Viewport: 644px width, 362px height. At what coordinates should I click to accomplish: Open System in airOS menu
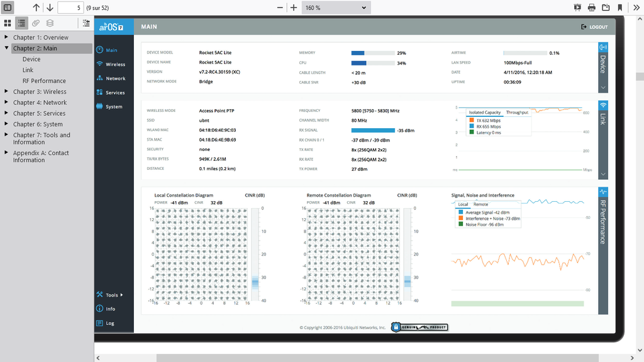click(114, 107)
